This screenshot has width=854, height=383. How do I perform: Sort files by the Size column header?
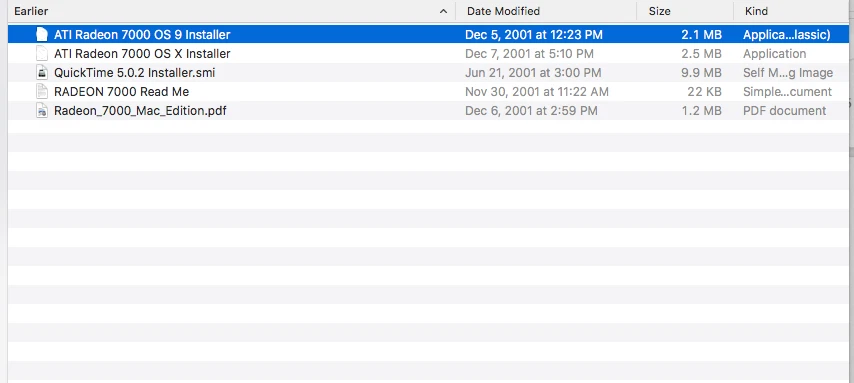(x=660, y=11)
